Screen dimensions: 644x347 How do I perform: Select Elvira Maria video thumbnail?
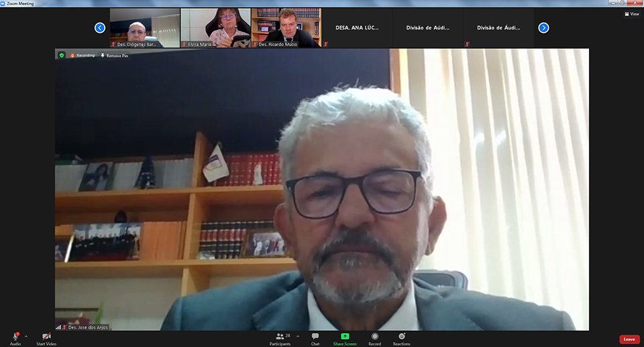point(215,27)
